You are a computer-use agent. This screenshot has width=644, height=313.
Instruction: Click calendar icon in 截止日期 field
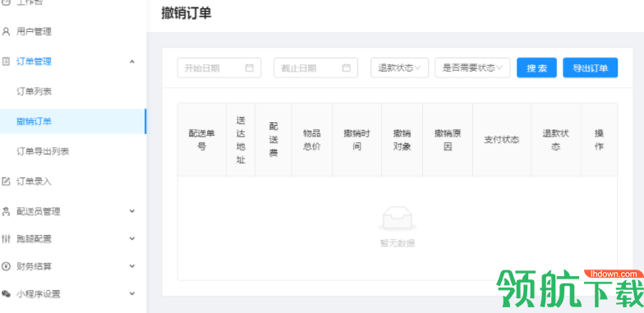coord(347,67)
